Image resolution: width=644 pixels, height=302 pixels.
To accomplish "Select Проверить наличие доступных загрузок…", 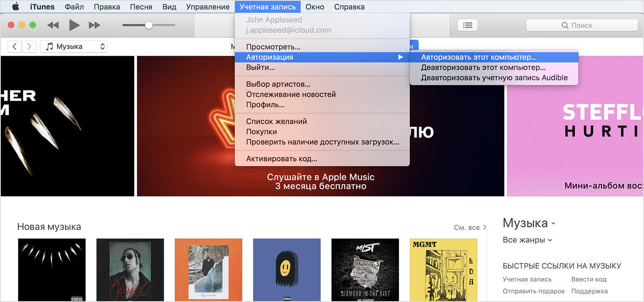I will click(322, 142).
